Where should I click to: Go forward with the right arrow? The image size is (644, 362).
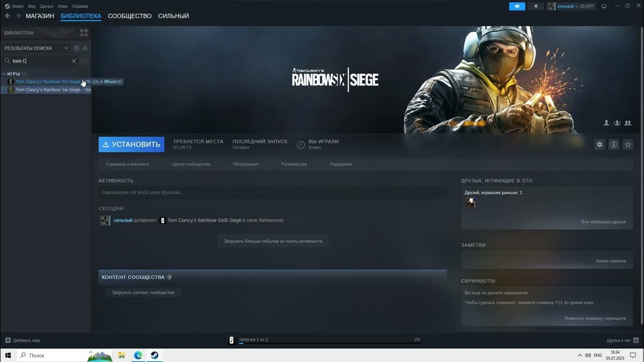(19, 16)
